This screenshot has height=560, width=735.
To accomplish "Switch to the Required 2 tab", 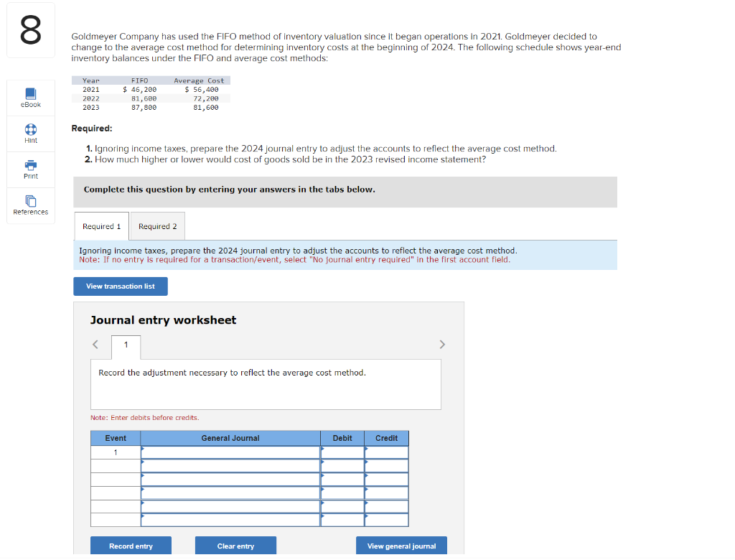I will pos(157,225).
